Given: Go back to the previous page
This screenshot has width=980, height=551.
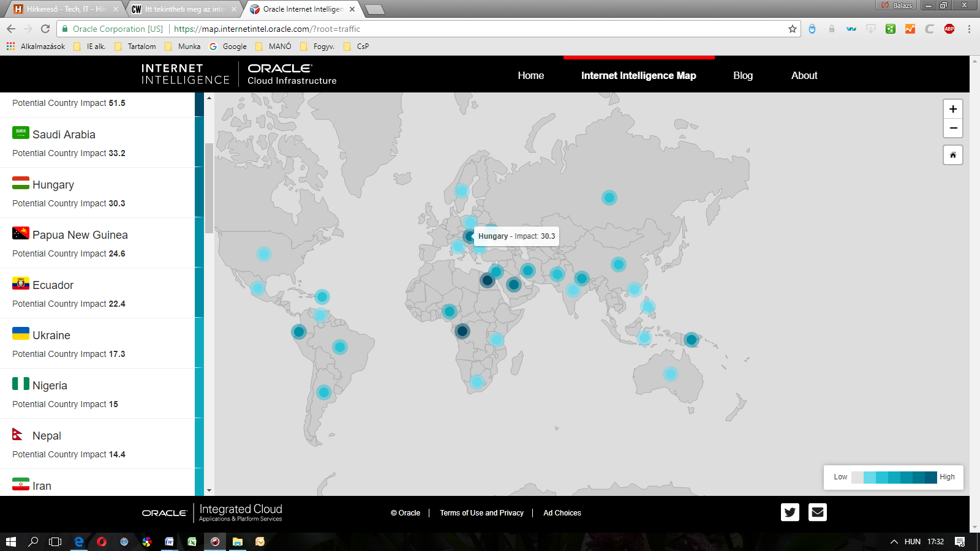Looking at the screenshot, I should click(x=11, y=29).
